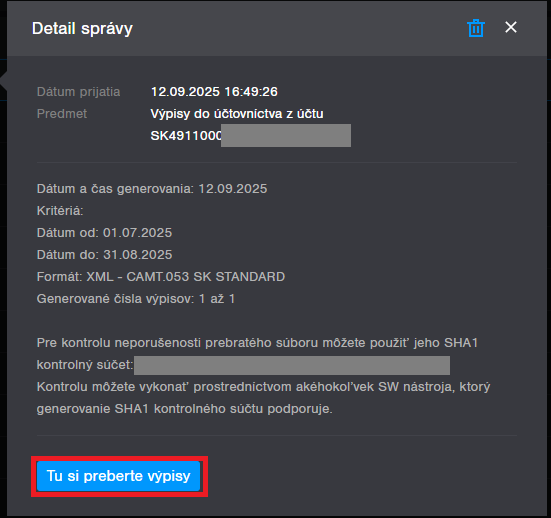Click the Detail správy header title
The height and width of the screenshot is (518, 551).
coord(82,28)
